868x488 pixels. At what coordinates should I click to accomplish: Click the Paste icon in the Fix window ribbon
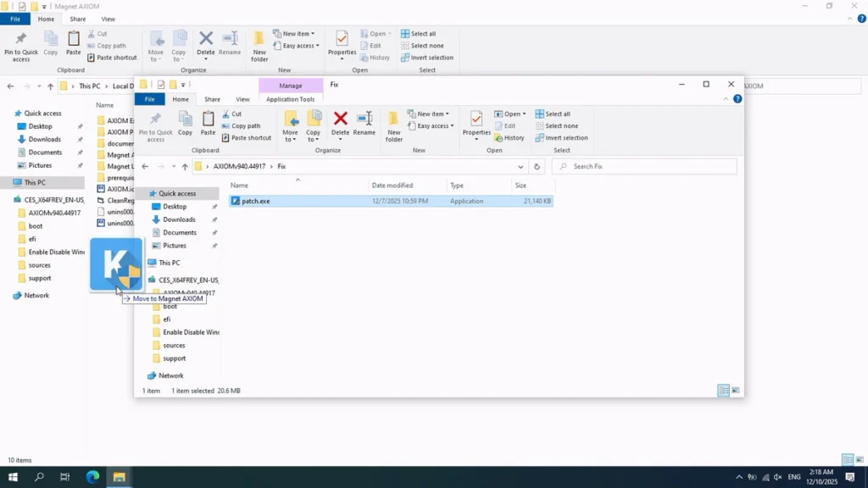(x=208, y=123)
